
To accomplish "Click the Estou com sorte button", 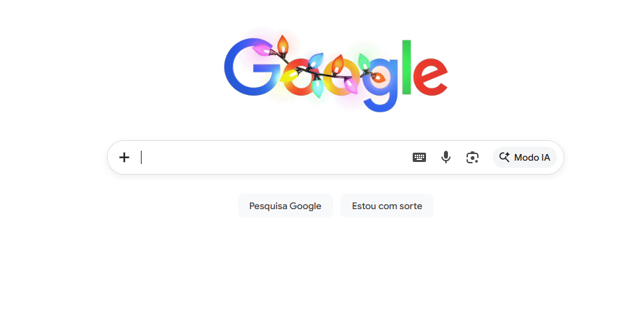I will 387,206.
